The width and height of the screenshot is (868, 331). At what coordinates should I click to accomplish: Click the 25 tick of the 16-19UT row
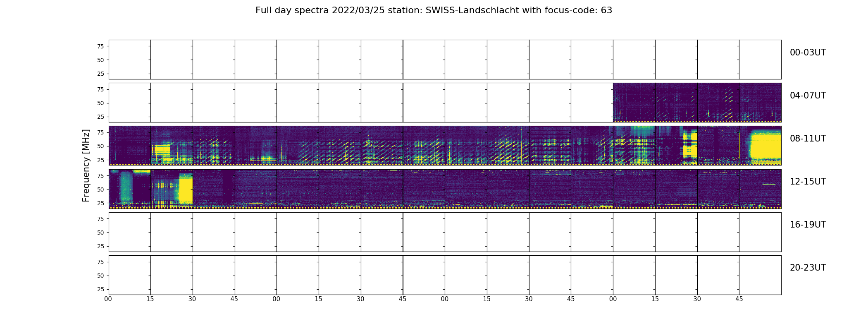click(x=100, y=246)
